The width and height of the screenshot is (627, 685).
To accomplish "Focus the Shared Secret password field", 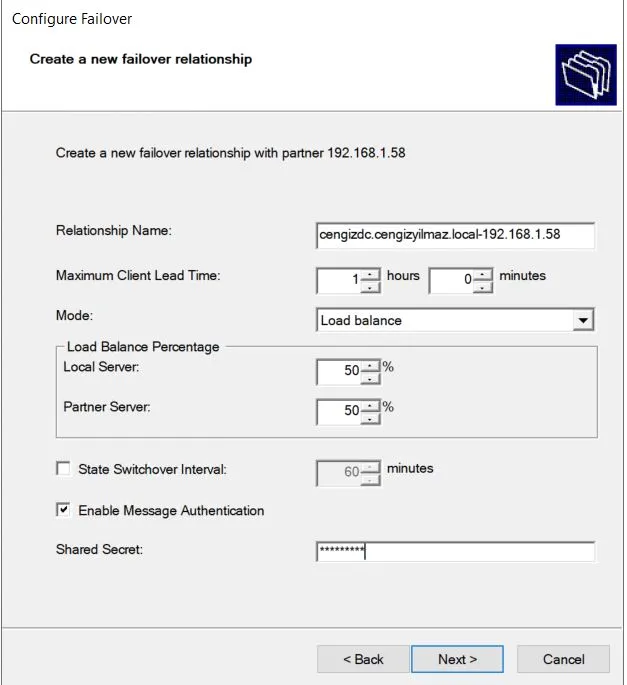I will coord(455,551).
